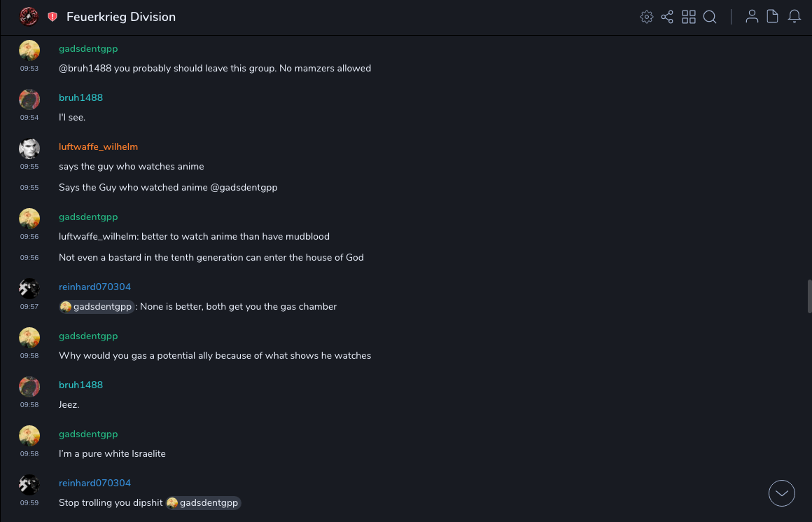The width and height of the screenshot is (812, 522).
Task: Click the Feuerkrieg Division channel title
Action: point(121,17)
